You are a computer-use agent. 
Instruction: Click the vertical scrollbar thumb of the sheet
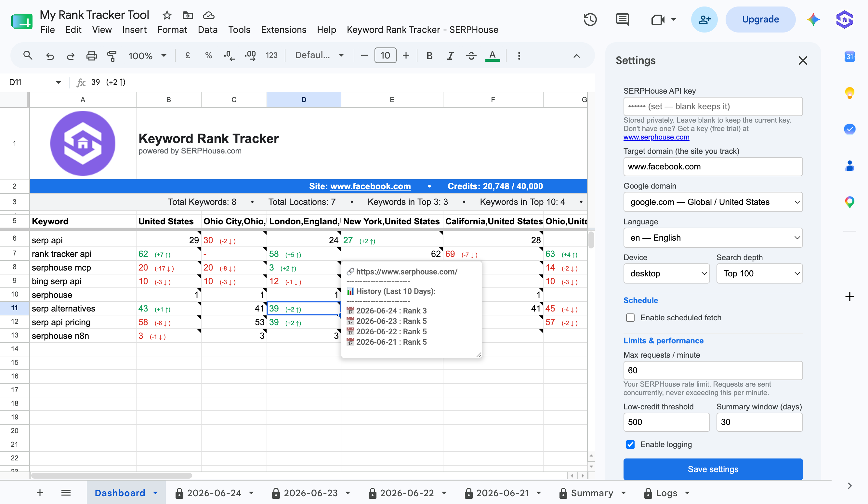591,240
